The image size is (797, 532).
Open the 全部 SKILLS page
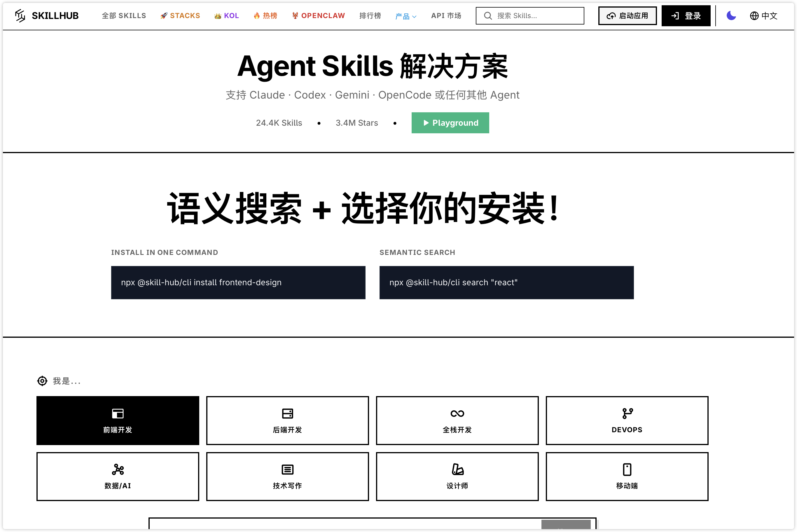point(123,16)
